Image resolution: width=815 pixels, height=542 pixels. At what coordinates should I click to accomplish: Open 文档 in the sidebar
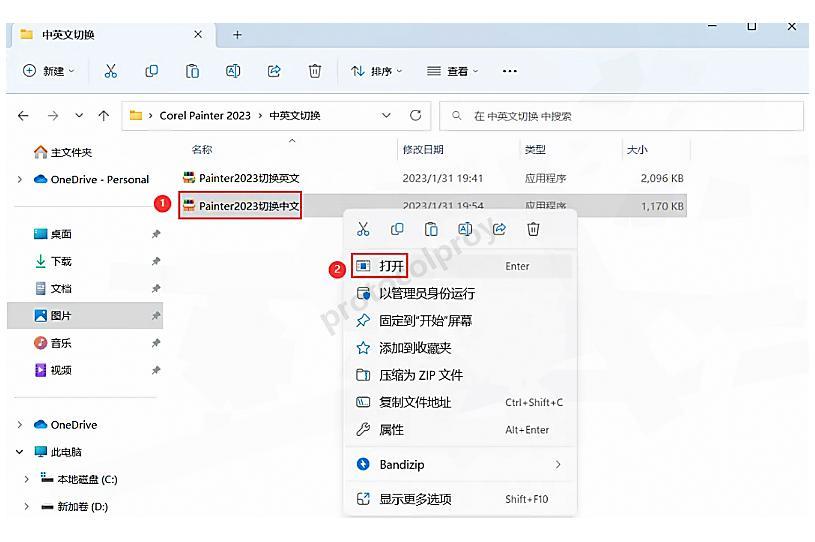(x=52, y=288)
